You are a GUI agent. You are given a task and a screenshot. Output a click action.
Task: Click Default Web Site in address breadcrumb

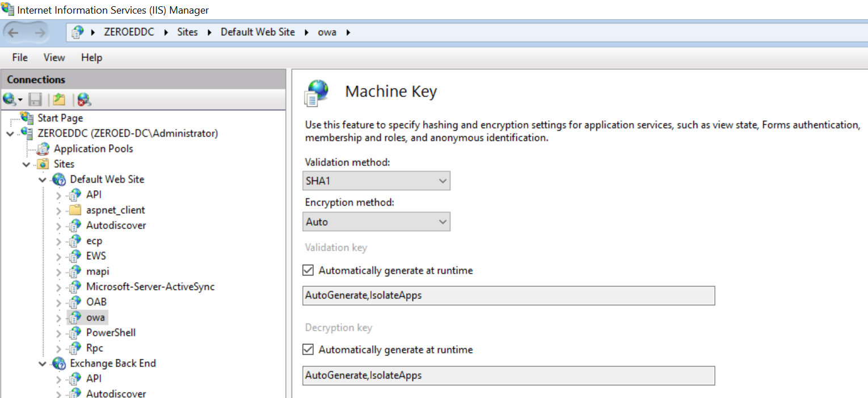click(x=258, y=32)
